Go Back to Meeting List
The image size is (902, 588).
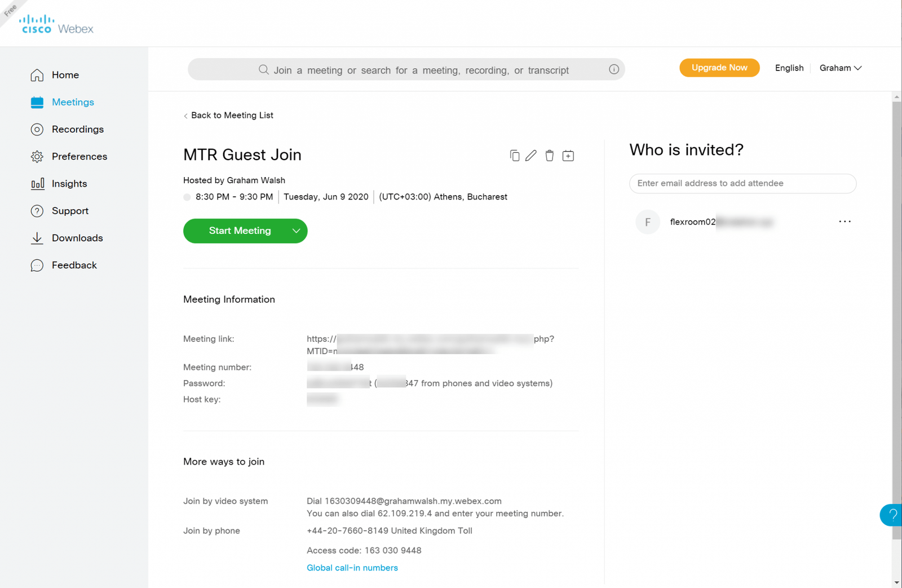coord(228,115)
